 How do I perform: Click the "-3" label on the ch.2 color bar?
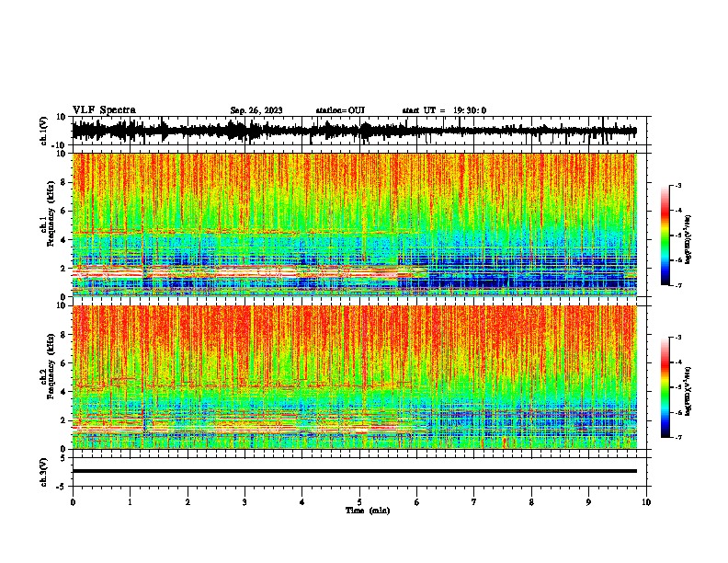(x=678, y=338)
